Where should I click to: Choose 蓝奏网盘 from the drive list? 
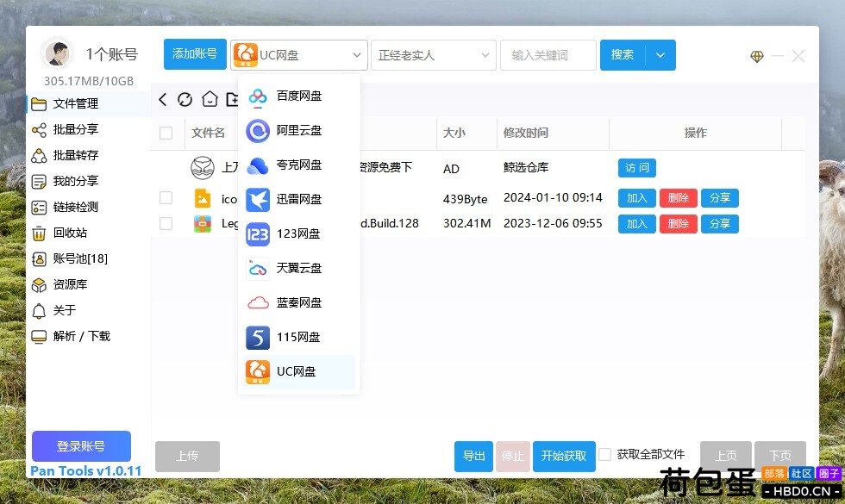299,303
